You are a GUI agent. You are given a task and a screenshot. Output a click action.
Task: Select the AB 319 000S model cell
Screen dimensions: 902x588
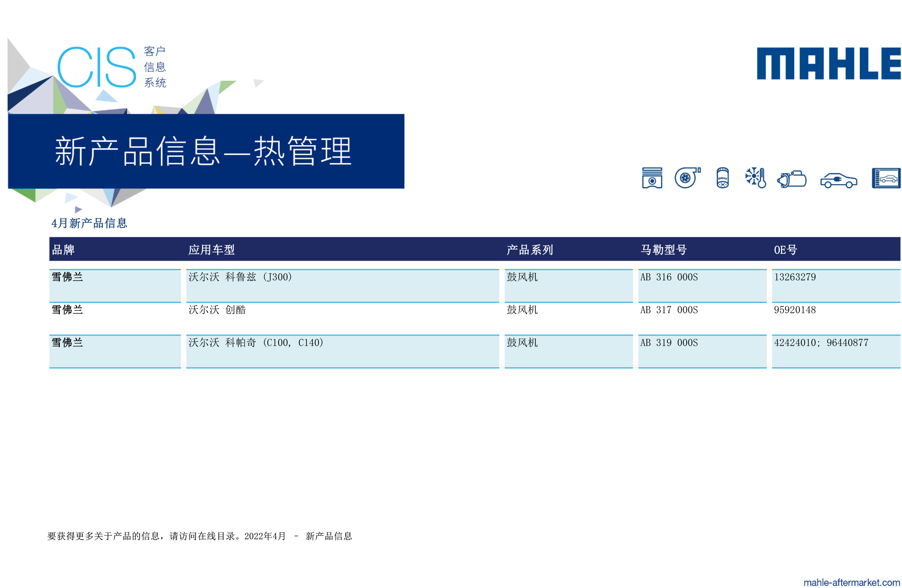tap(702, 352)
